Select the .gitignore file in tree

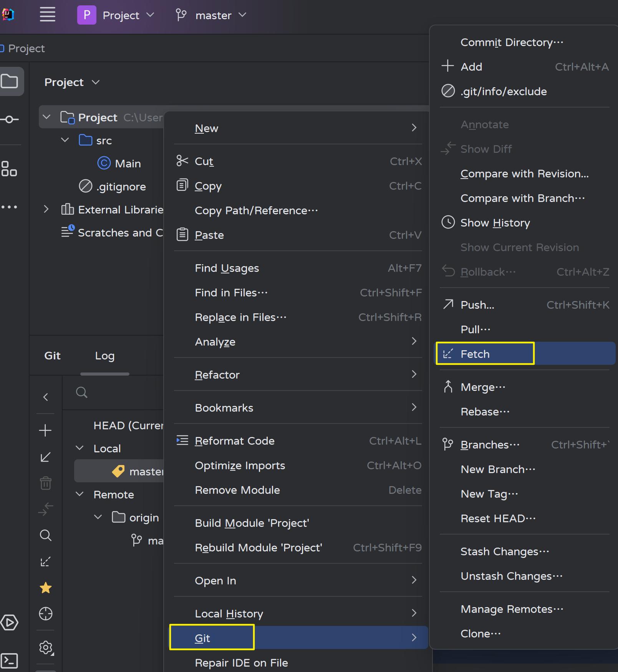click(x=121, y=187)
